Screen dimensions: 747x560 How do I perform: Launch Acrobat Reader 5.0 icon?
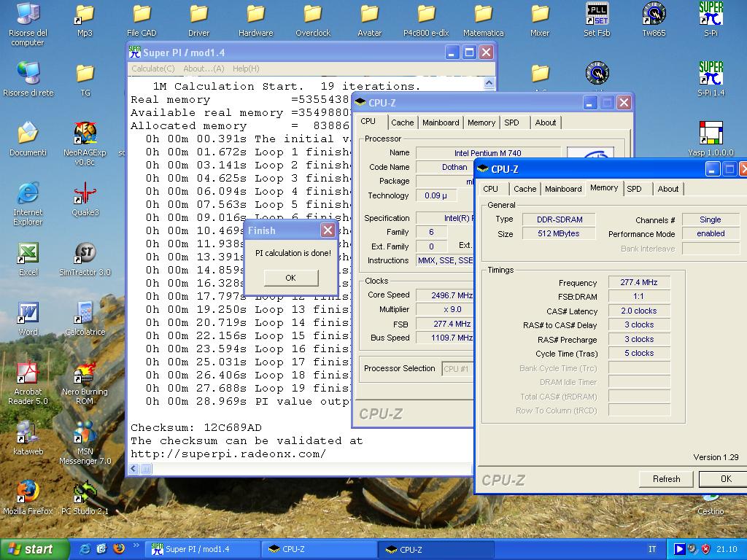click(x=28, y=374)
